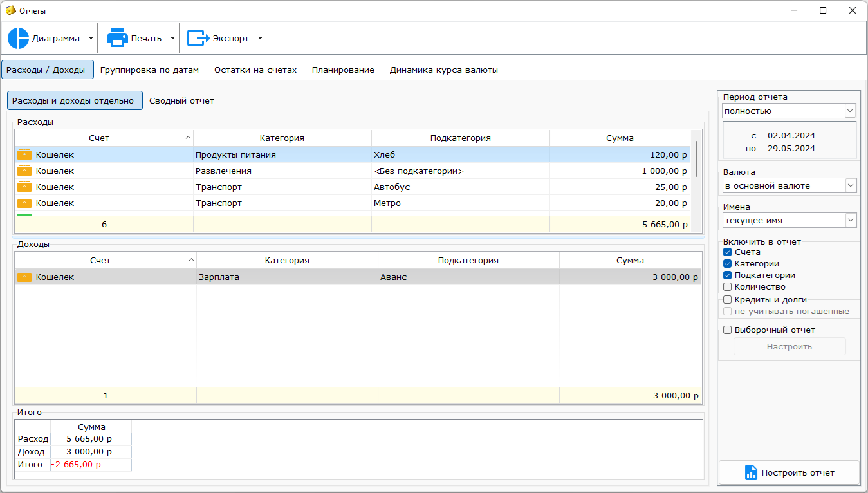The height and width of the screenshot is (493, 868).
Task: Click the start date 02.04.2024
Action: click(x=791, y=136)
